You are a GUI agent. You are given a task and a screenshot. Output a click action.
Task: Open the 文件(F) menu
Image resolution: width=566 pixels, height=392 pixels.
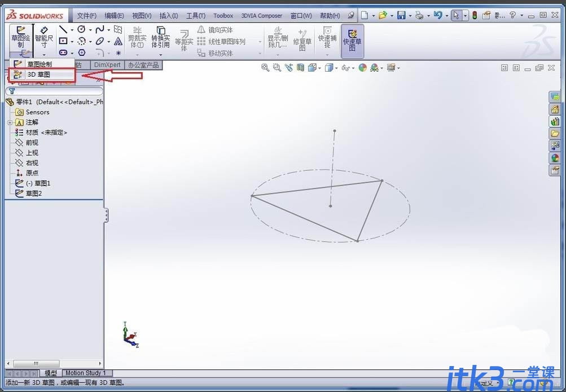87,15
